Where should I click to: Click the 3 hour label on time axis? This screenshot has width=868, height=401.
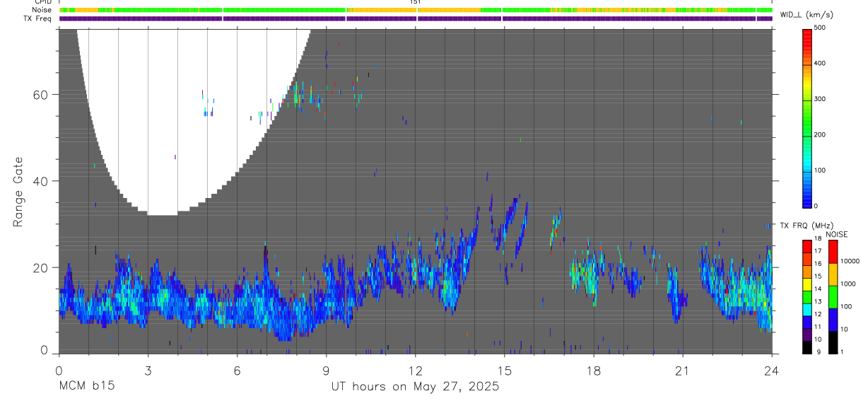[x=148, y=370]
